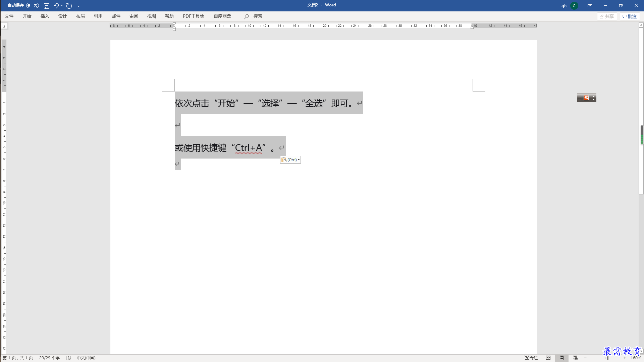Screen dimensions: 644x362
Task: Switch to the 审阅 (Review) tab
Action: point(133,16)
